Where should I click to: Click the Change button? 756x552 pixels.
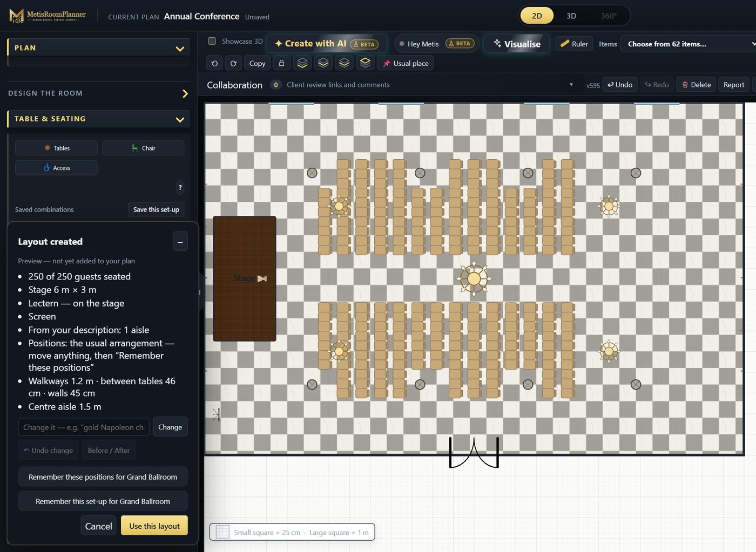[x=170, y=427]
